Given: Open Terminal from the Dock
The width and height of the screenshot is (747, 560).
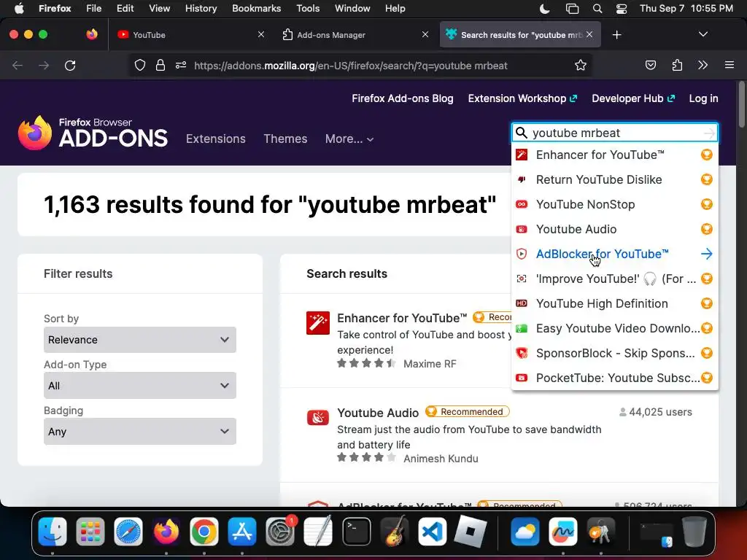Looking at the screenshot, I should 356,532.
